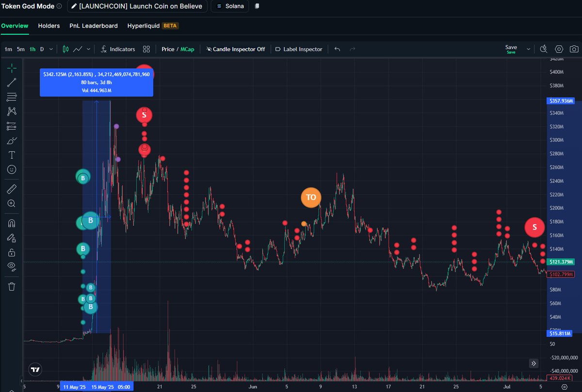Select the Text annotation tool

12,155
